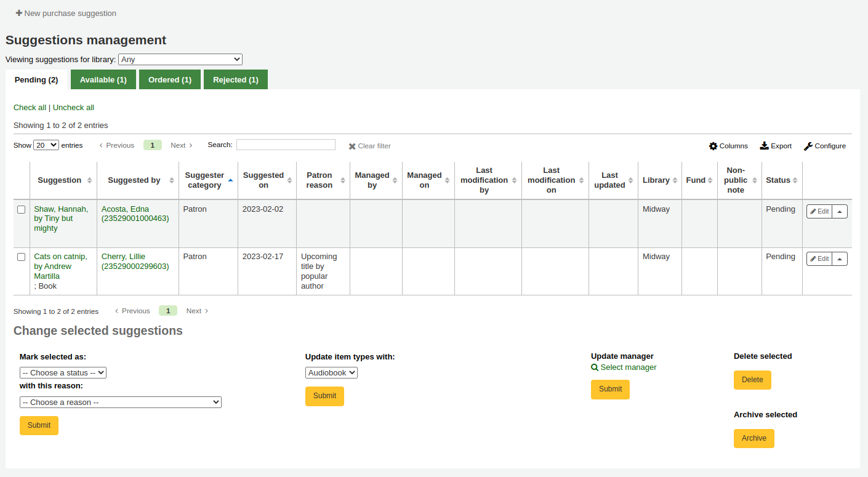Click the plus icon for new purchase suggestion
Screen dimensions: 868x477
click(19, 12)
